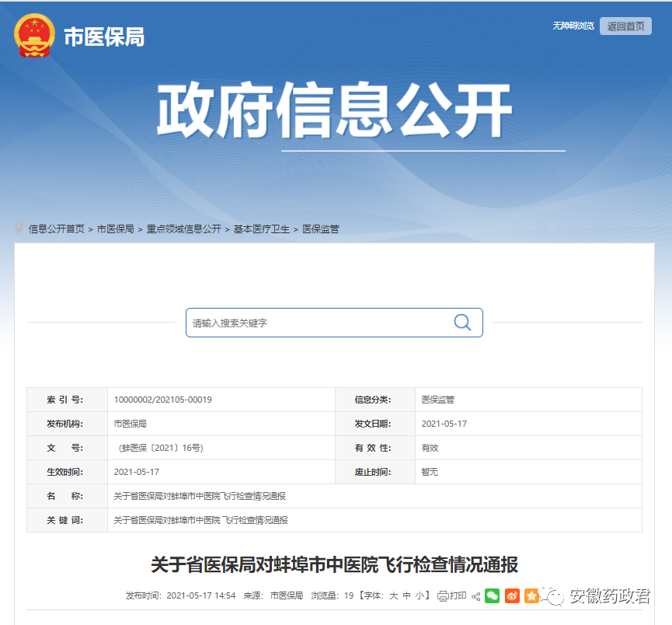Share article via green WeChat icon
This screenshot has width=672, height=625.
pos(492,596)
